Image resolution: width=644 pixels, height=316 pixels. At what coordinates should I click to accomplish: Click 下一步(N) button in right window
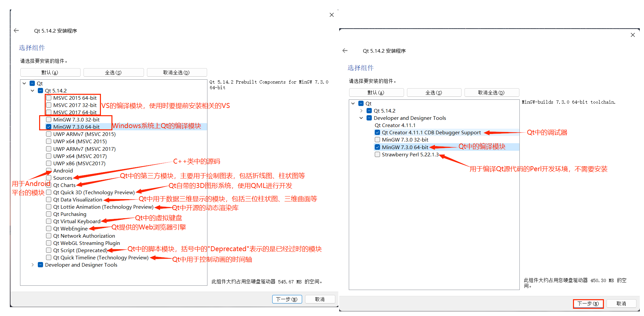pyautogui.click(x=588, y=303)
